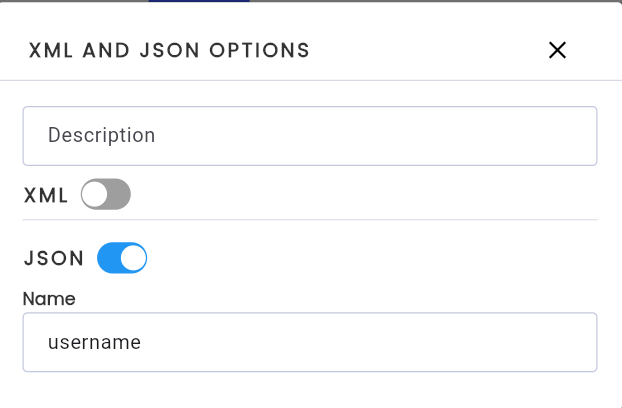Disable the JSON toggle switch

tap(122, 258)
